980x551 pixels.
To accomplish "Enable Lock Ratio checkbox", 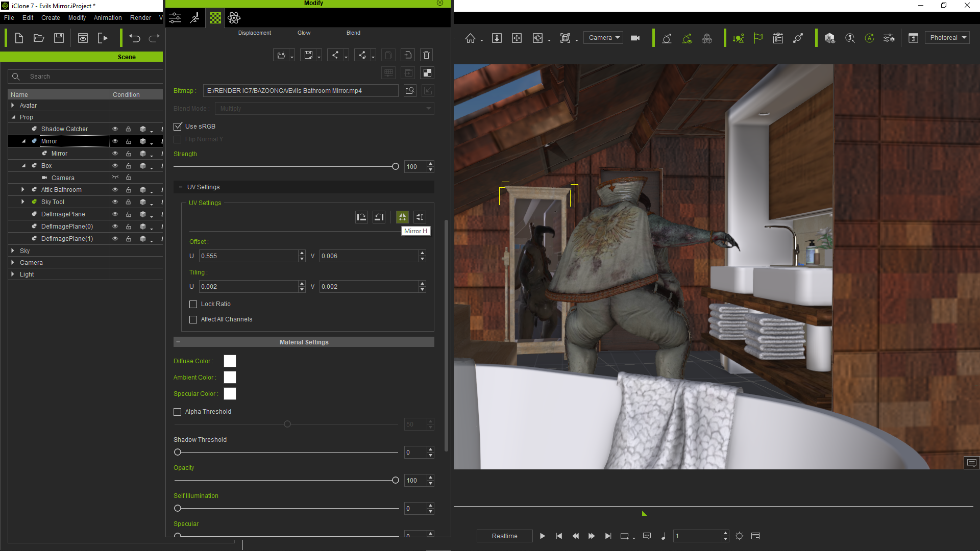I will (x=193, y=305).
